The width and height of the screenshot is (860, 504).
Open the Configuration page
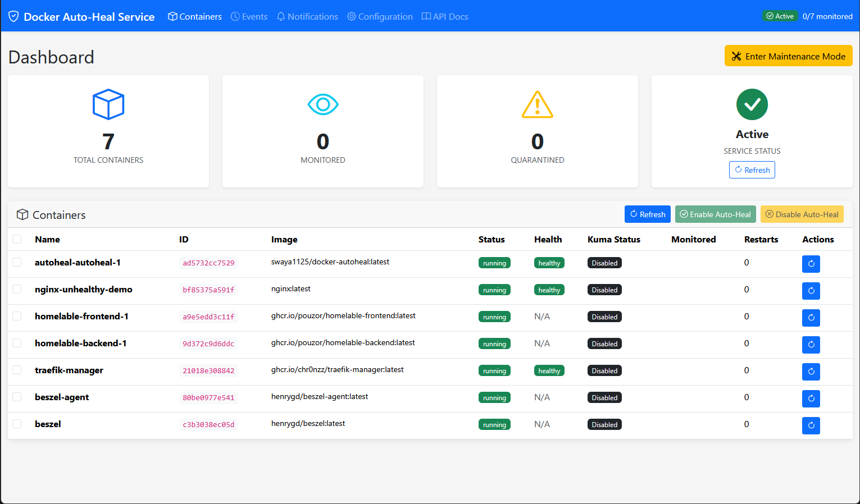[380, 16]
